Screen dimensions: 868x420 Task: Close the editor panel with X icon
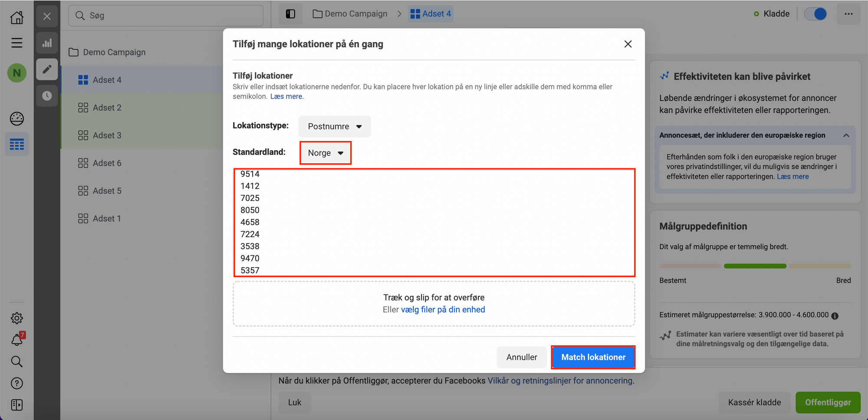pyautogui.click(x=47, y=16)
